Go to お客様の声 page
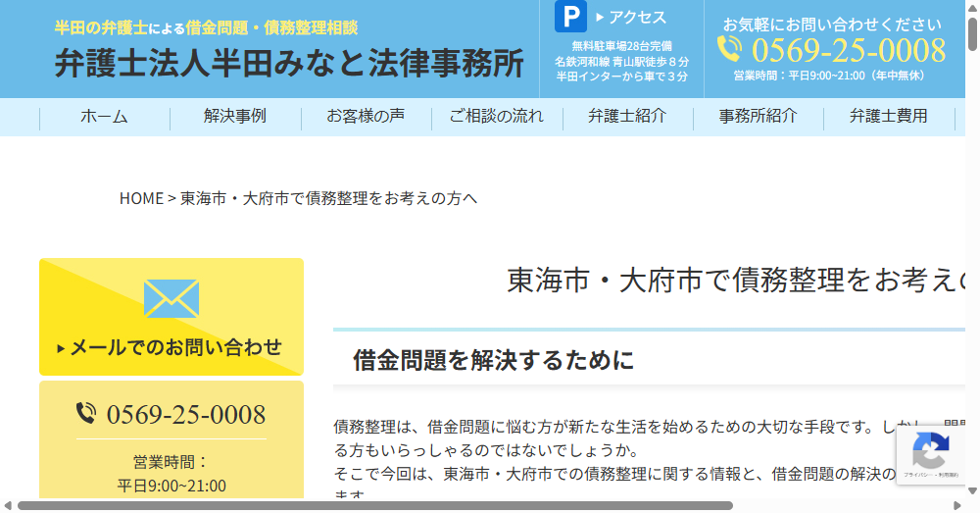The height and width of the screenshot is (513, 980). click(x=366, y=117)
